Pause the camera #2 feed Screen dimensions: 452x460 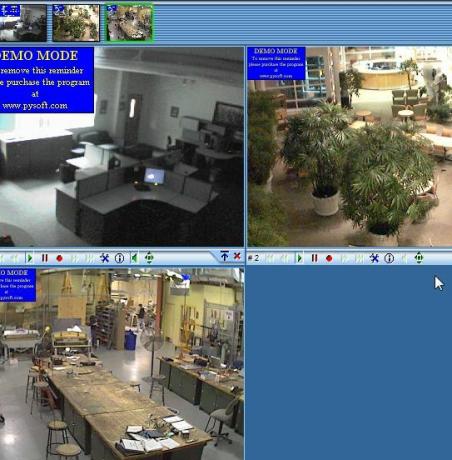314,258
